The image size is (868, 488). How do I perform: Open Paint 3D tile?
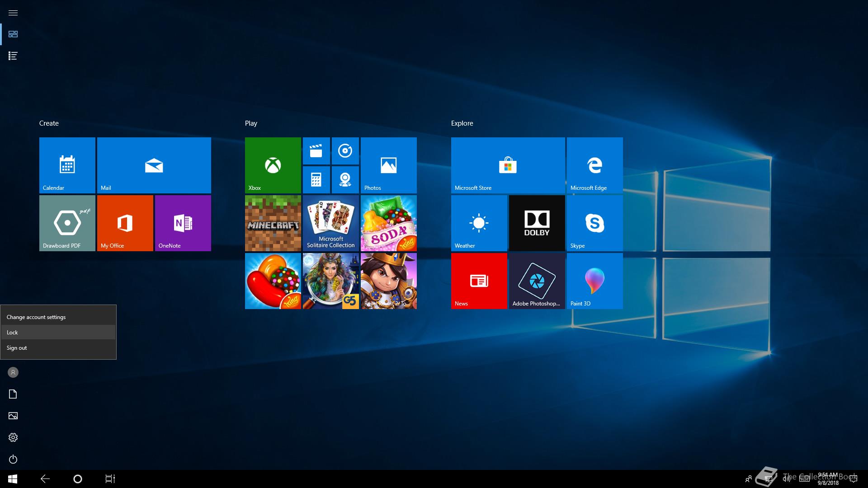click(x=594, y=281)
